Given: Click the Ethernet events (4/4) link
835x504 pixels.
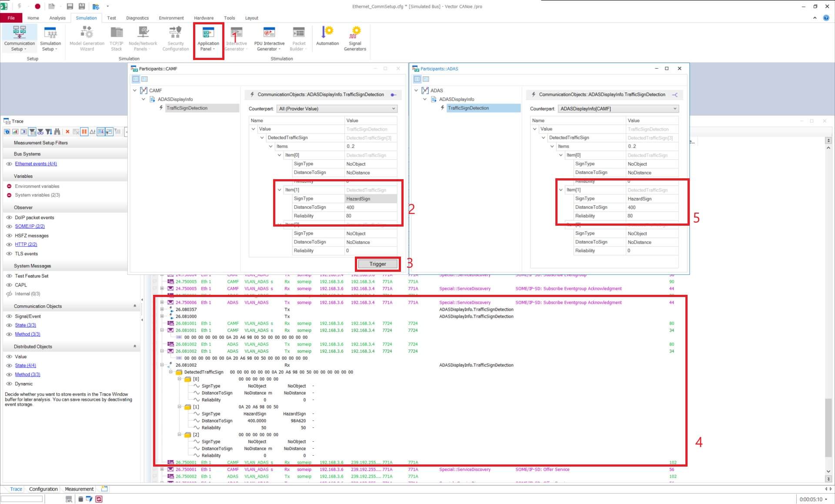Looking at the screenshot, I should click(36, 164).
